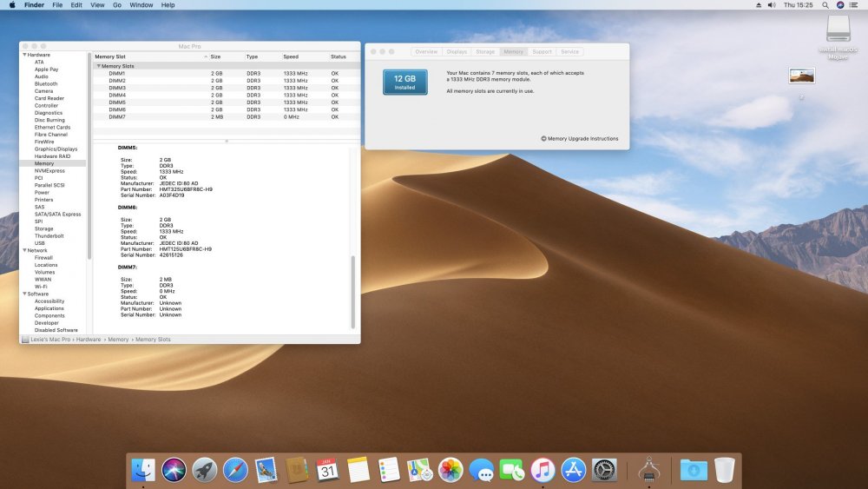The height and width of the screenshot is (489, 868).
Task: Select DIMM4 row in memory table
Action: tap(227, 95)
